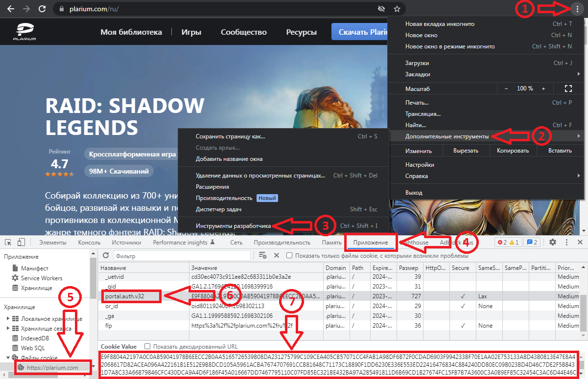Bookmark this page with the star icon

click(397, 9)
